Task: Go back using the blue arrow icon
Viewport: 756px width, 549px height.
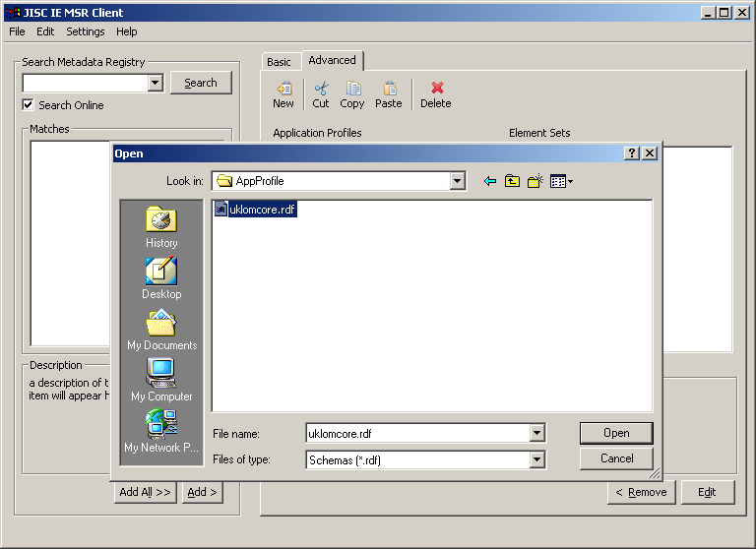Action: pyautogui.click(x=490, y=181)
